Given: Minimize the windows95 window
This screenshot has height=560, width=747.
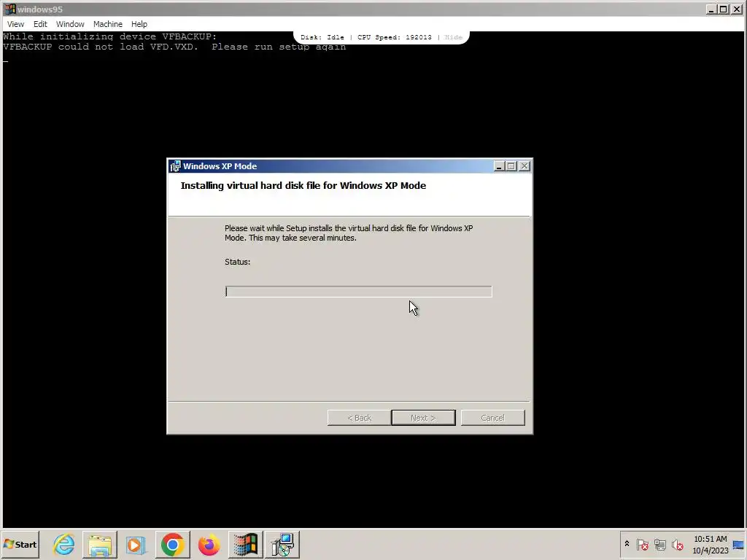Looking at the screenshot, I should 711,9.
